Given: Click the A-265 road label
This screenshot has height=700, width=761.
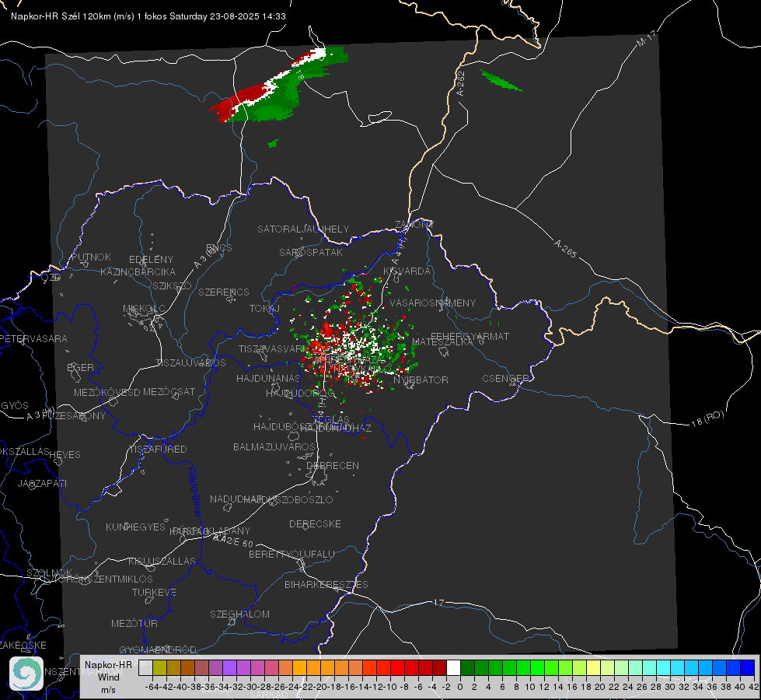Looking at the screenshot, I should pos(565,248).
